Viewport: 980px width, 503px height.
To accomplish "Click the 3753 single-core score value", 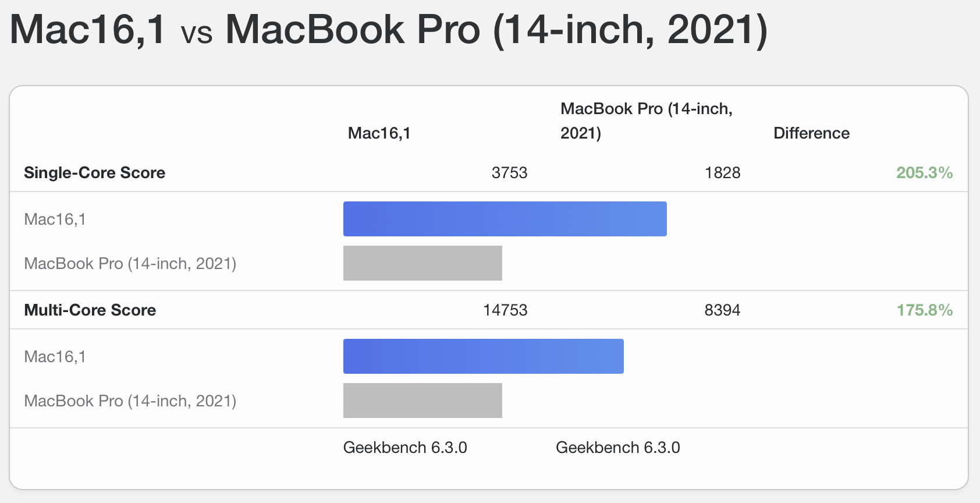I will coord(509,173).
